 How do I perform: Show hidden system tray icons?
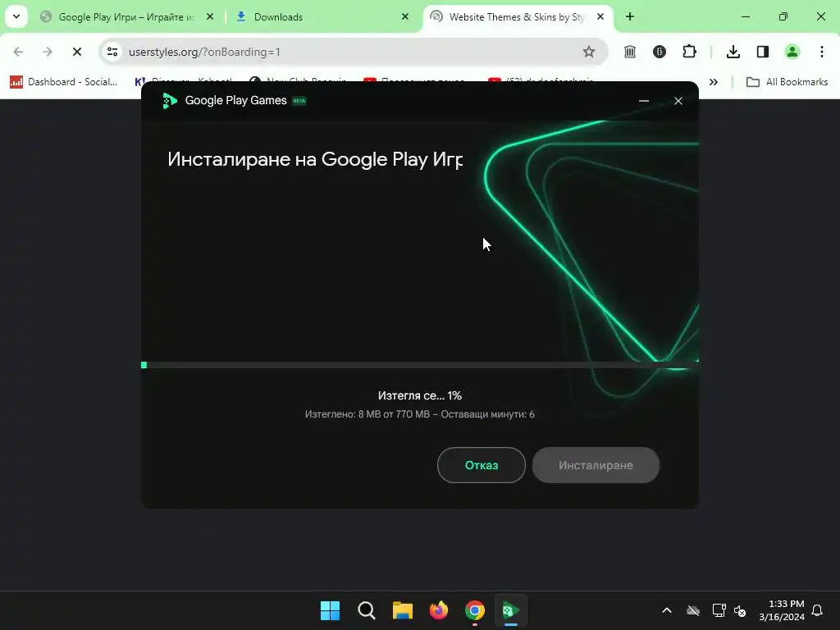coord(667,610)
